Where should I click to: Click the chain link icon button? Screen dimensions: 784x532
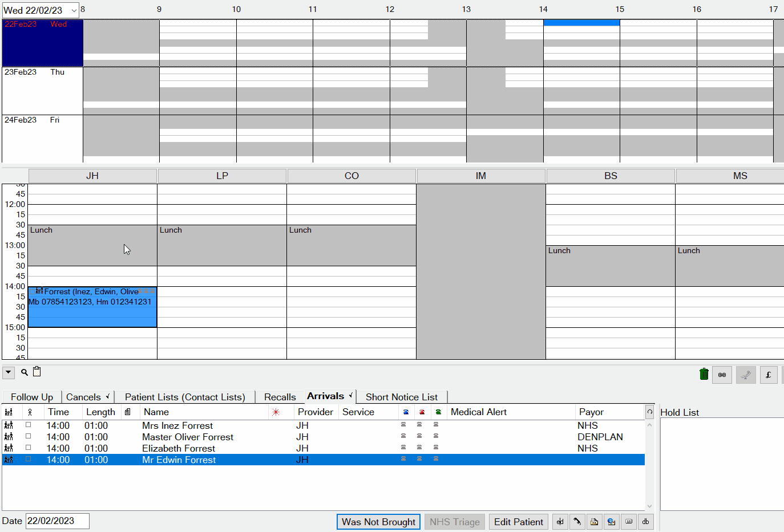(722, 375)
